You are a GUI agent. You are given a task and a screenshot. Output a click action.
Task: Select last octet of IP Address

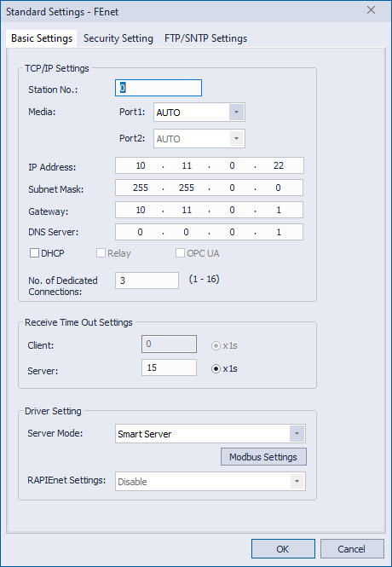click(x=279, y=165)
